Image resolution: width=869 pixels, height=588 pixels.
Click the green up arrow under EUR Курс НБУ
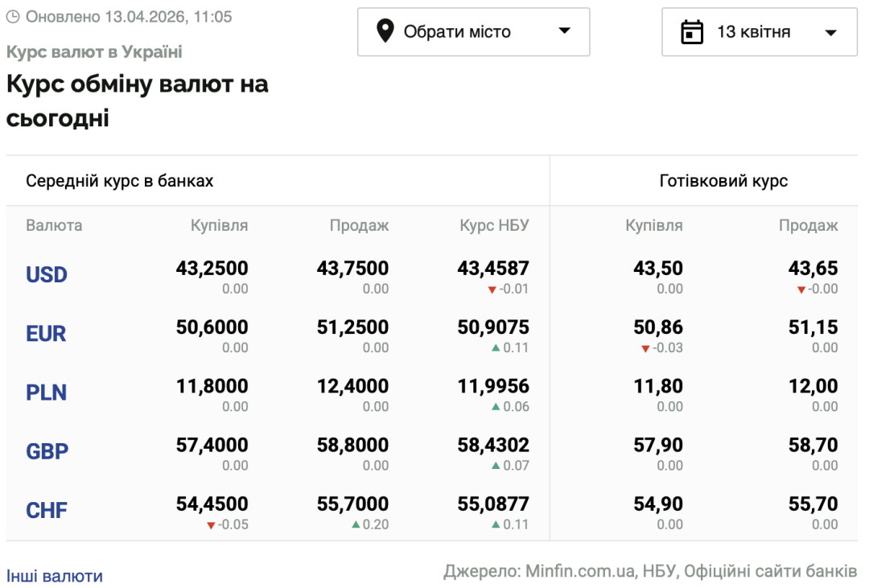pyautogui.click(x=496, y=348)
